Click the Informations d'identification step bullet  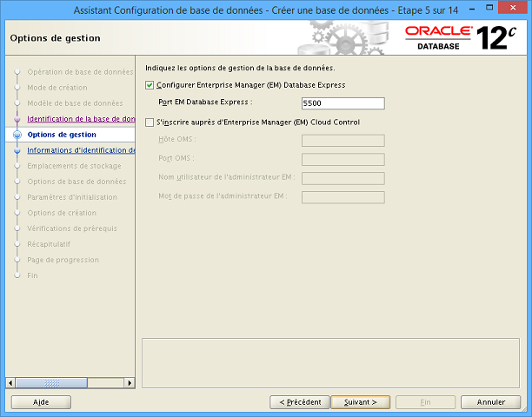(x=17, y=150)
